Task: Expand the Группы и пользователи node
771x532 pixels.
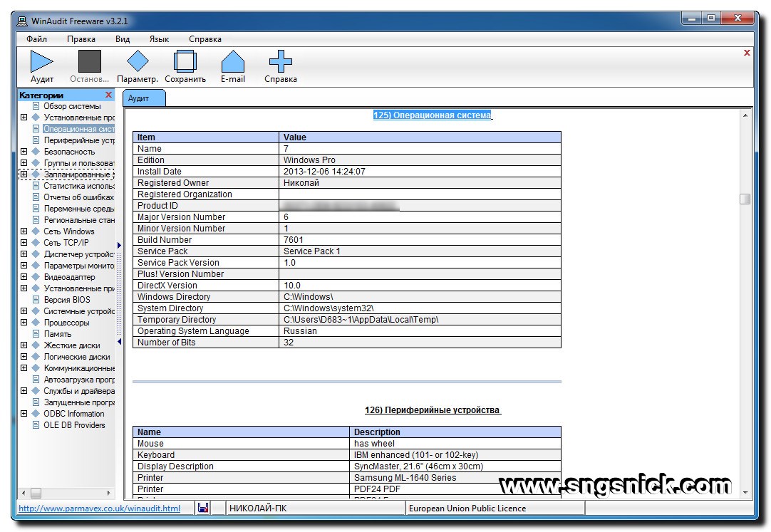Action: point(24,162)
